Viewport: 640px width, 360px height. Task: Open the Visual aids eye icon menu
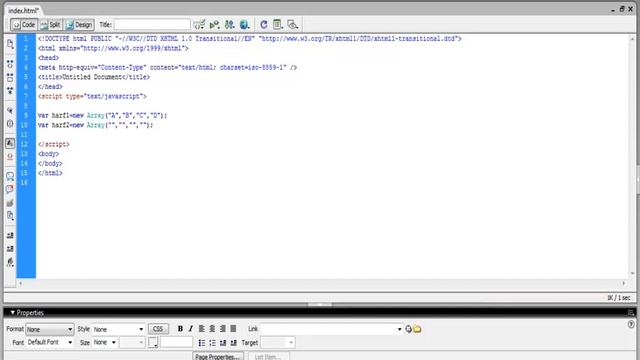pyautogui.click(x=293, y=24)
